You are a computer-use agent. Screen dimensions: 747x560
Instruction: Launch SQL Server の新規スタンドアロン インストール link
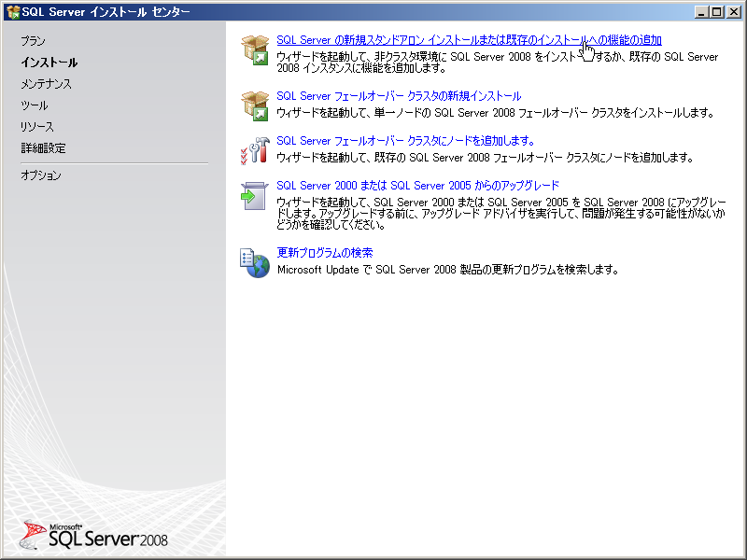[x=470, y=40]
